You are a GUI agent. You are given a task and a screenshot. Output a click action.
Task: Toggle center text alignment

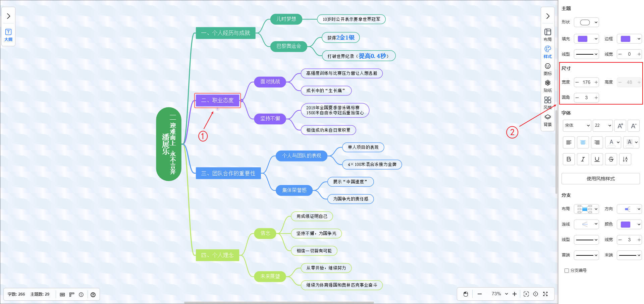pos(583,142)
